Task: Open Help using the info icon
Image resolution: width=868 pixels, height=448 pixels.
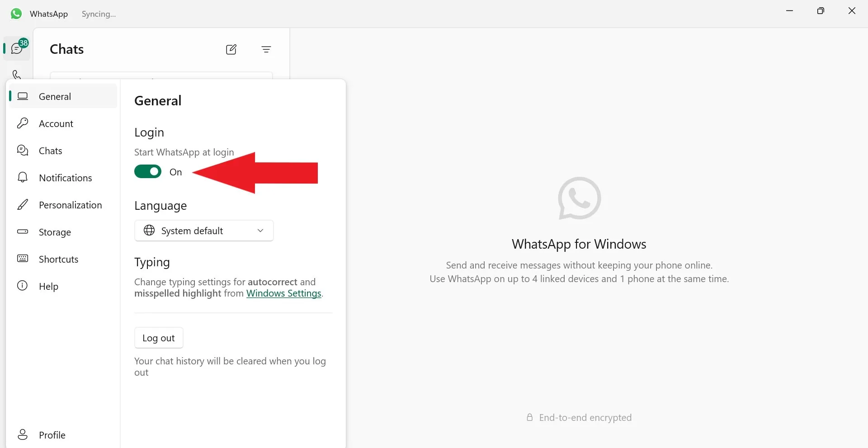Action: coord(22,286)
